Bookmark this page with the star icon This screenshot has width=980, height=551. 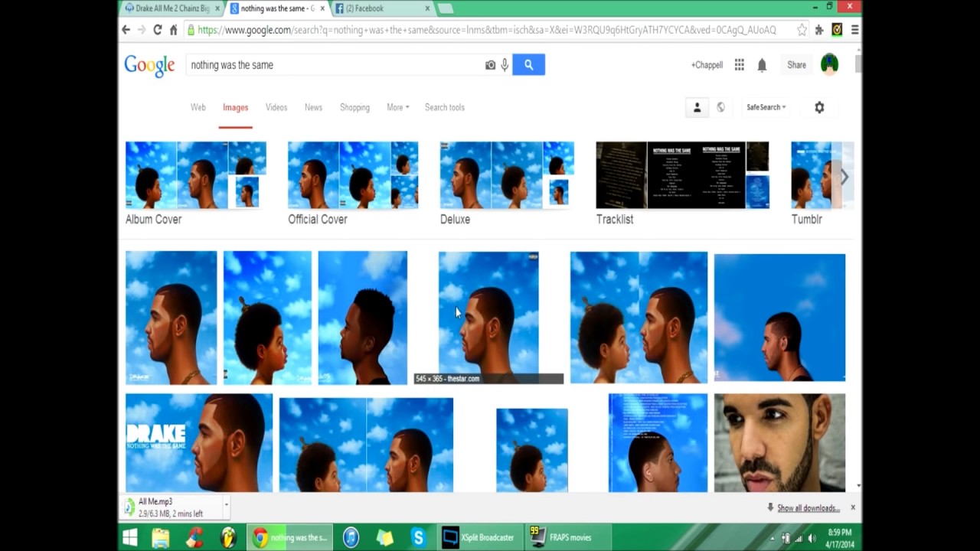pyautogui.click(x=802, y=30)
